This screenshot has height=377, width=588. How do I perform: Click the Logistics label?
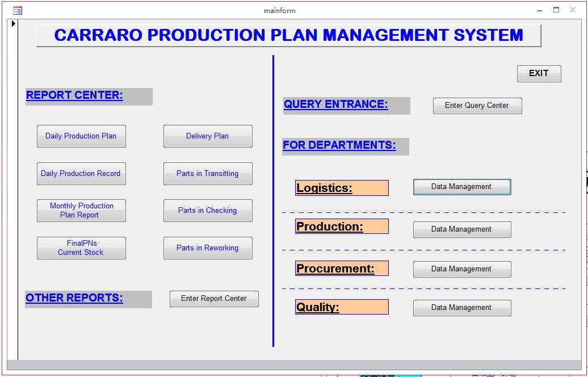tap(342, 188)
